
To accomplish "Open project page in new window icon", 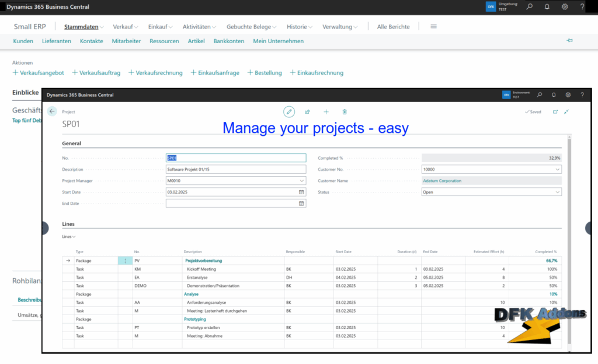I will point(555,111).
